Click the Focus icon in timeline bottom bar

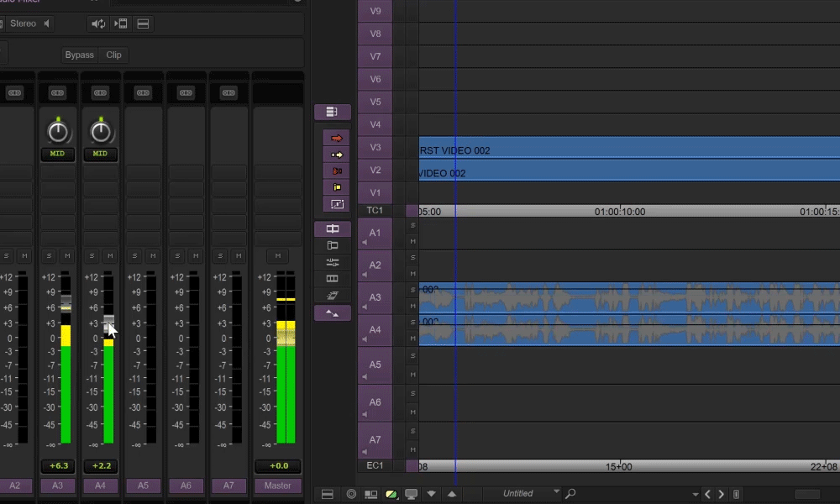(x=351, y=494)
